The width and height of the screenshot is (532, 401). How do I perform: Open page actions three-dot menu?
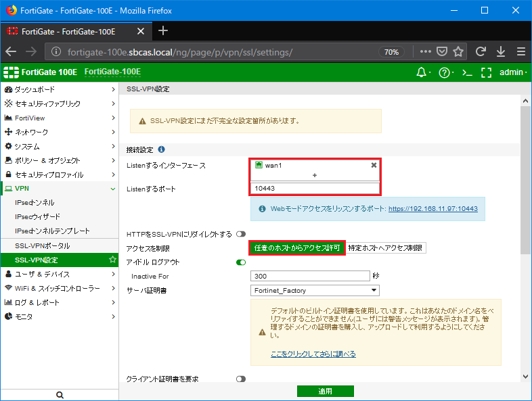click(x=426, y=51)
